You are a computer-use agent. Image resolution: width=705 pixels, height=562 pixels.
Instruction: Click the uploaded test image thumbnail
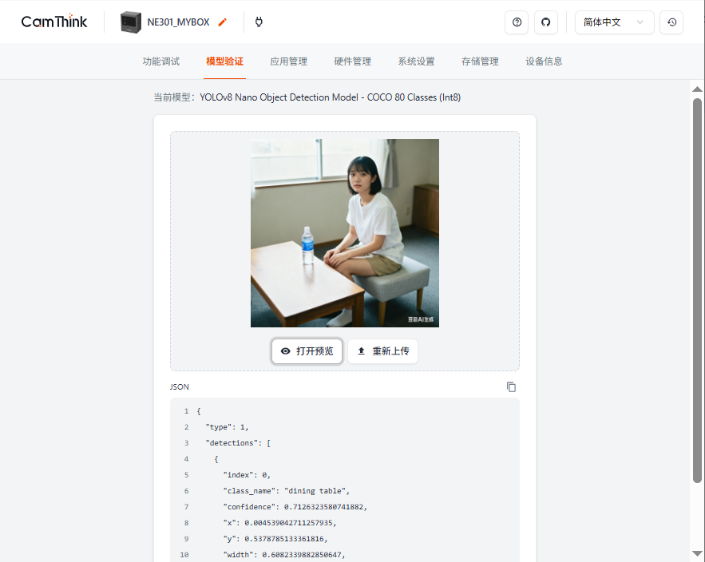[345, 233]
